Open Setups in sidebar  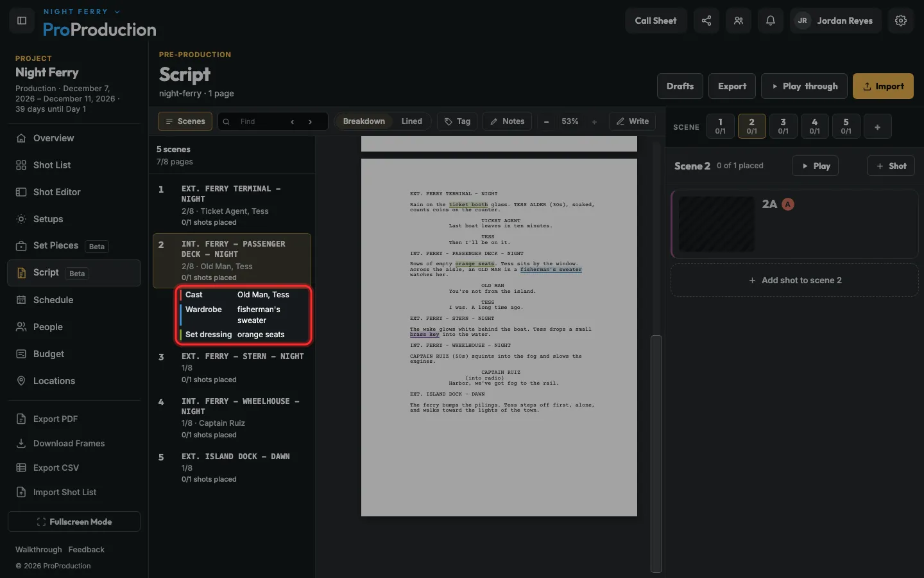(74, 219)
